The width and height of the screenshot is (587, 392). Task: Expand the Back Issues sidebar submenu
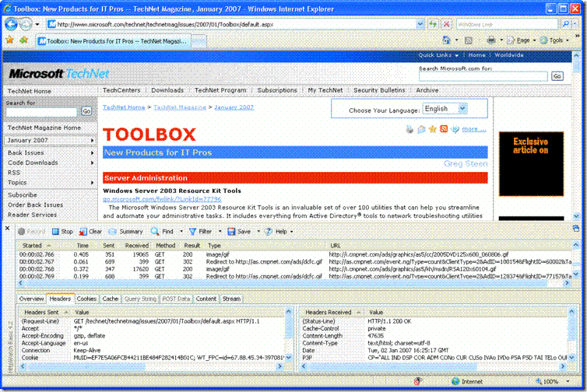(92, 152)
